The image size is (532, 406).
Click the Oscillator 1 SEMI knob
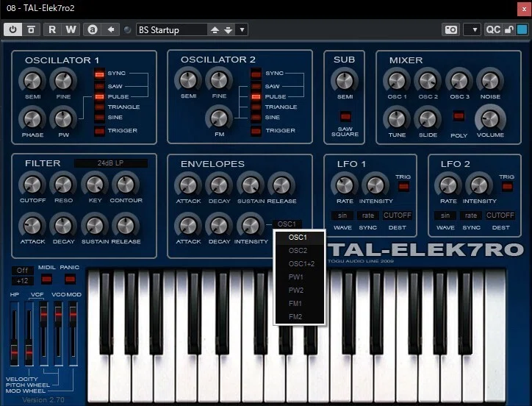pos(32,80)
